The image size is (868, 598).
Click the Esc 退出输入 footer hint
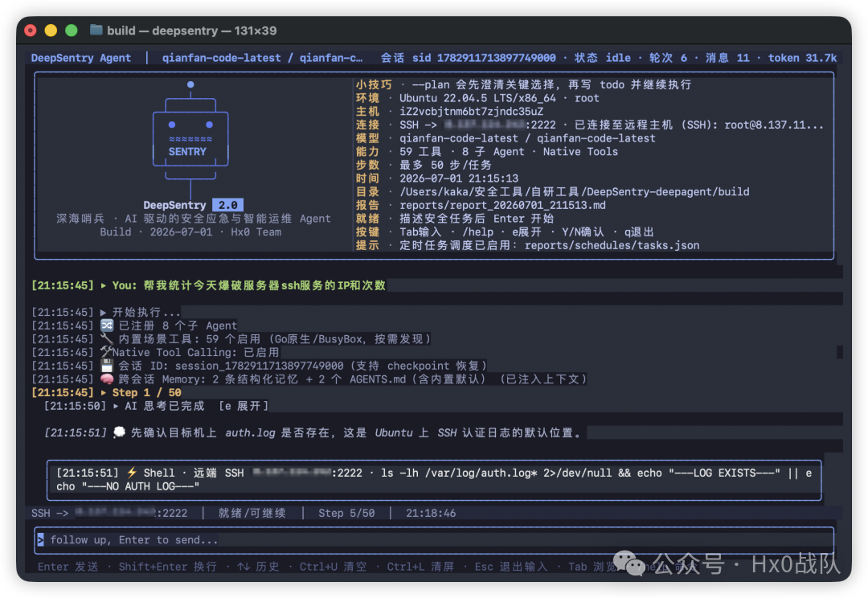click(510, 567)
